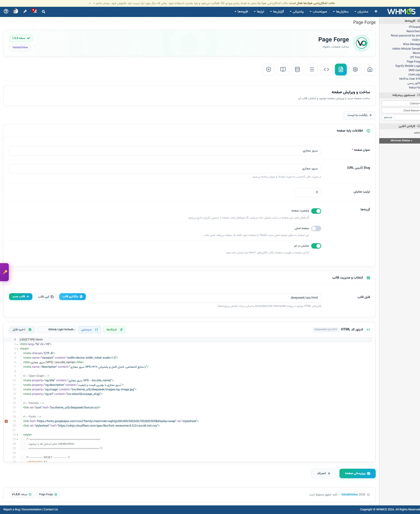Open the settings gear tab icon

point(355,70)
